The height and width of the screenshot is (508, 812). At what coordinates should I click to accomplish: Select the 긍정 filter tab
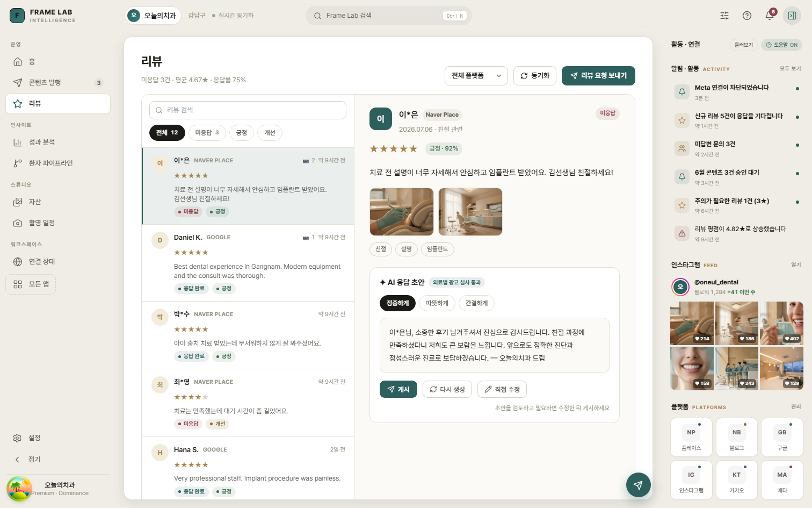tap(242, 133)
